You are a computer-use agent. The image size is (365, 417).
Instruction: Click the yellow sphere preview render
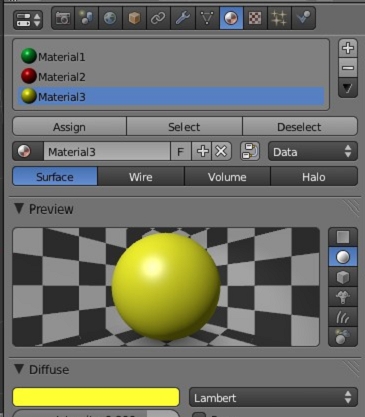tap(166, 287)
